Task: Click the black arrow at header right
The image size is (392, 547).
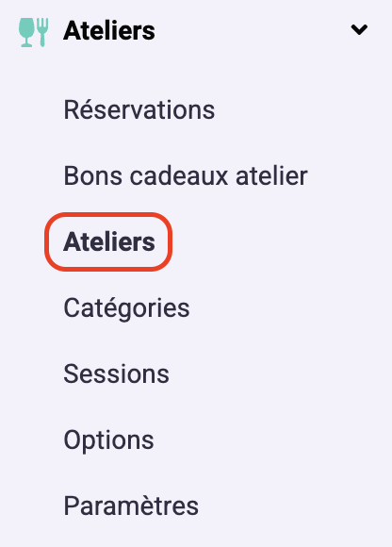Action: click(359, 29)
